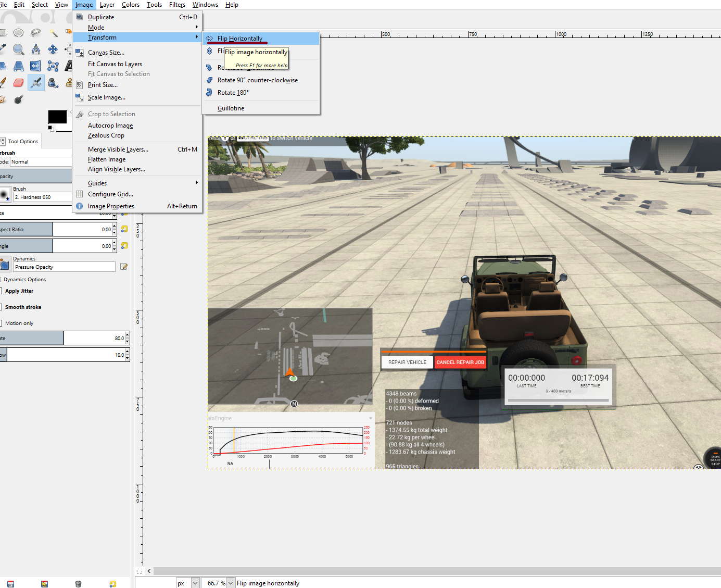This screenshot has width=721, height=588.
Task: Click the black foreground color swatch
Action: tap(57, 117)
